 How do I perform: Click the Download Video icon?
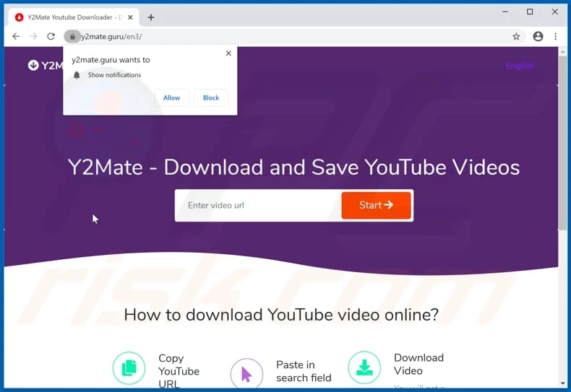click(364, 367)
